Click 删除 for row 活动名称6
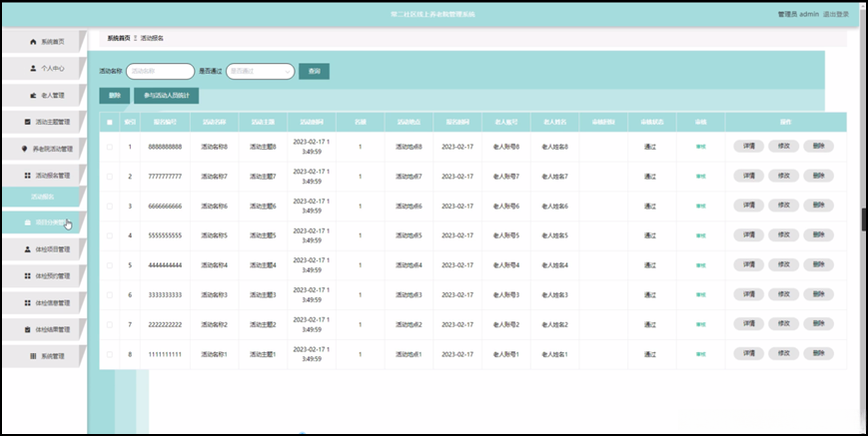868x436 pixels. pos(819,205)
